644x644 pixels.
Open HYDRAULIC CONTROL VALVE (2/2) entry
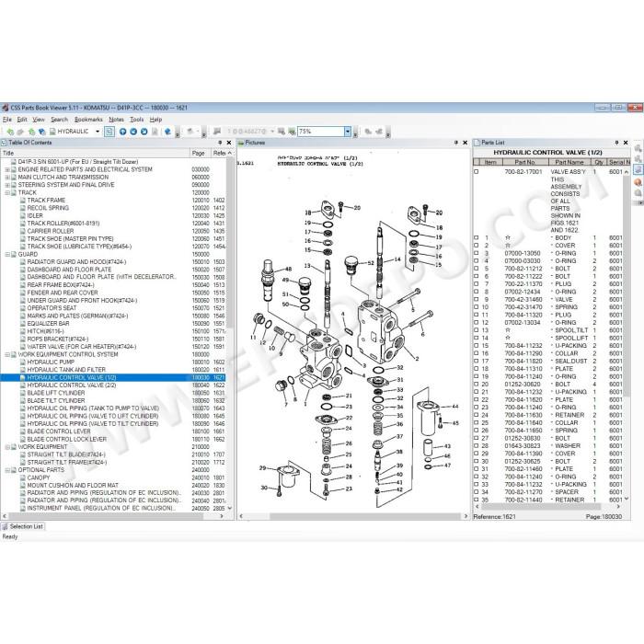[72, 385]
